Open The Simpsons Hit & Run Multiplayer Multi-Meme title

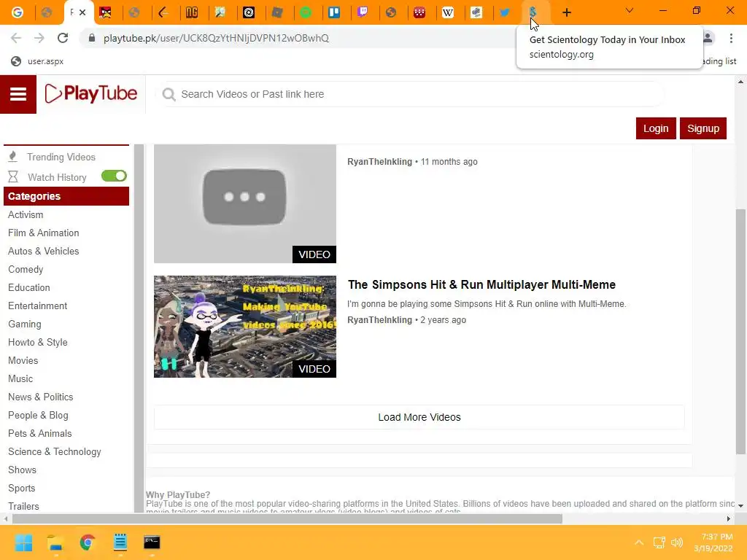[x=481, y=285]
